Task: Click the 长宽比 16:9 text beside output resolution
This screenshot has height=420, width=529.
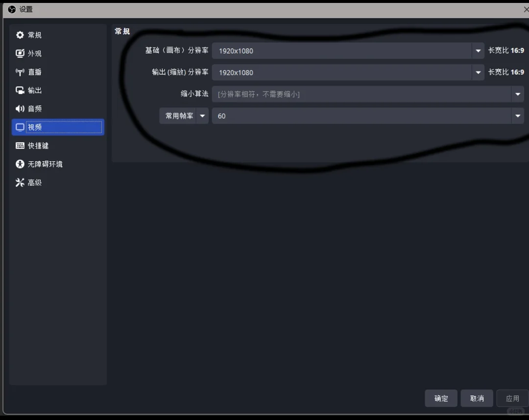Action: click(506, 72)
